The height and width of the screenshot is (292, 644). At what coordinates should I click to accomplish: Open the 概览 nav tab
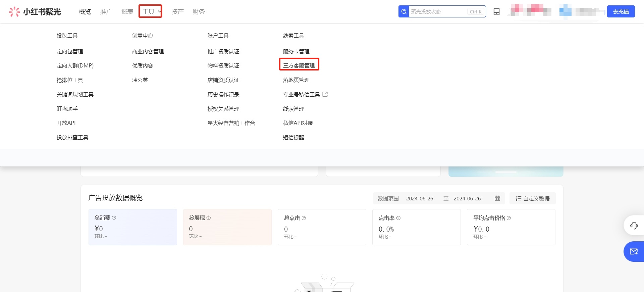click(x=85, y=12)
